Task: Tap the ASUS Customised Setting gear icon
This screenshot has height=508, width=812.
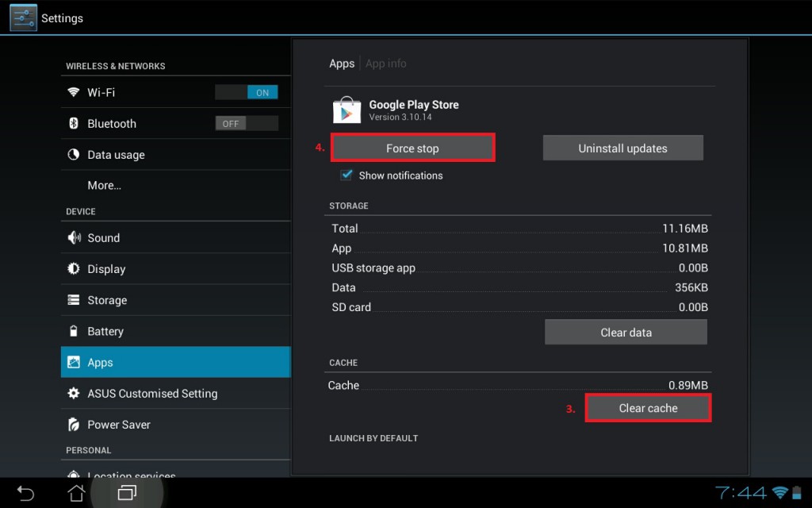Action: pyautogui.click(x=74, y=393)
